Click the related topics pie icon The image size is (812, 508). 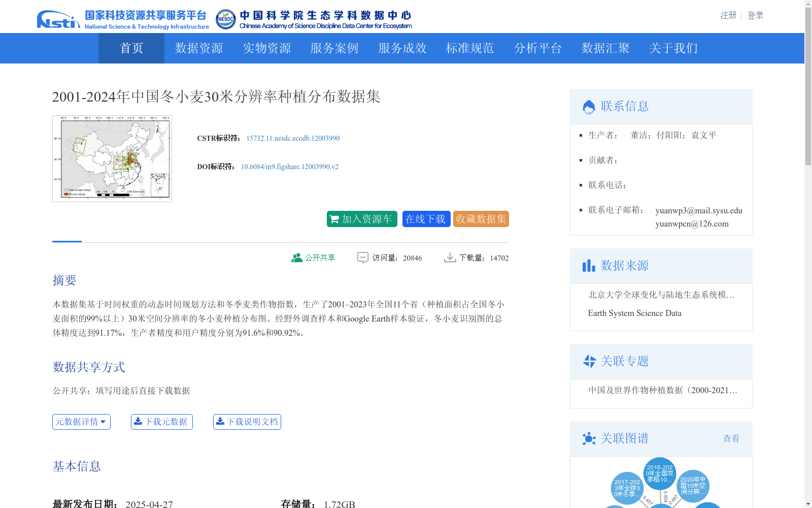pos(589,361)
